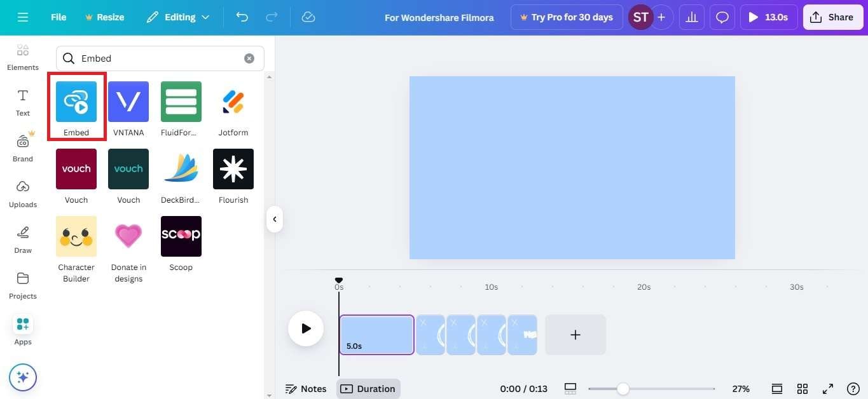
Task: Click the Share button
Action: click(x=832, y=17)
